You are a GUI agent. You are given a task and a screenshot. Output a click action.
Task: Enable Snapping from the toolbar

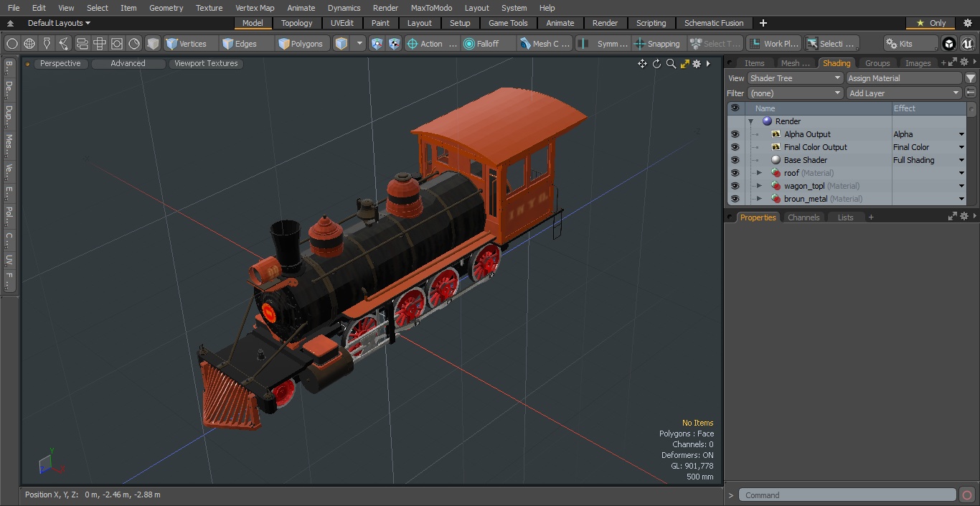pyautogui.click(x=657, y=43)
